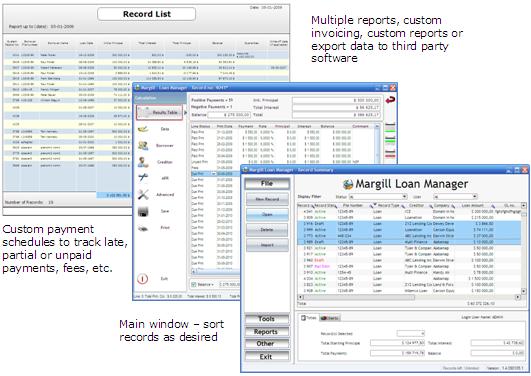Image resolution: width=531 pixels, height=376 pixels.
Task: Click the Line Status column header
Action: coord(200,126)
